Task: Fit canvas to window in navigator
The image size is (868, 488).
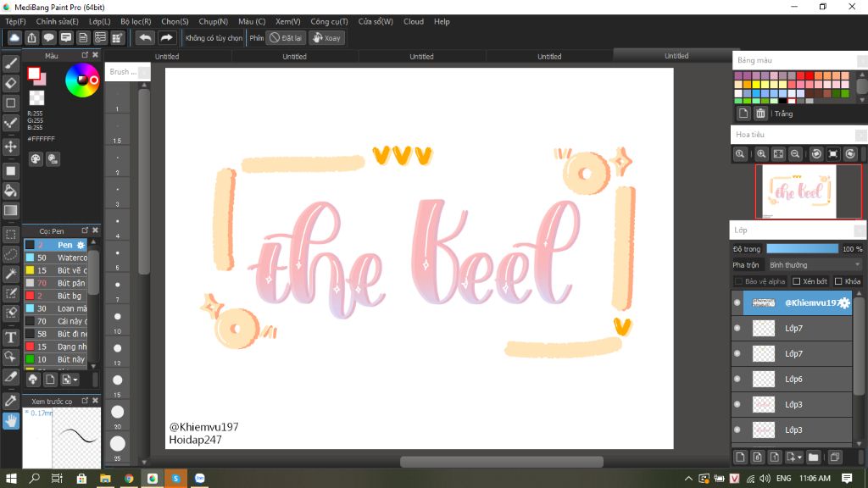Action: [778, 154]
